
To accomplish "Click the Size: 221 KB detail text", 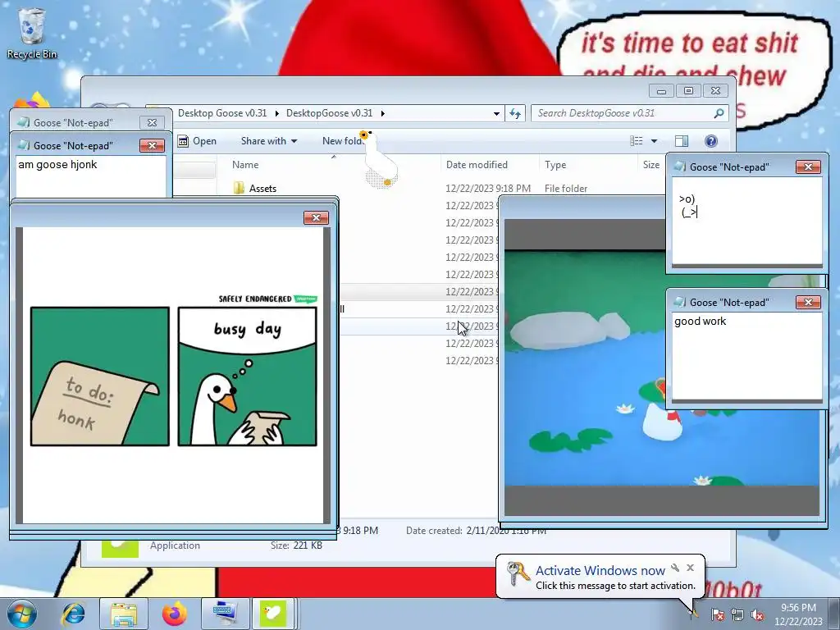I will [296, 546].
